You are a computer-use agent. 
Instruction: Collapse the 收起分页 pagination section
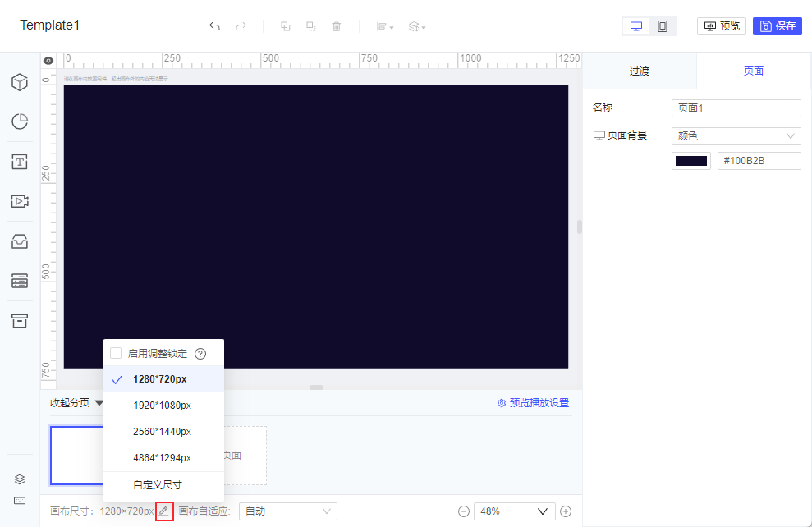pos(76,403)
